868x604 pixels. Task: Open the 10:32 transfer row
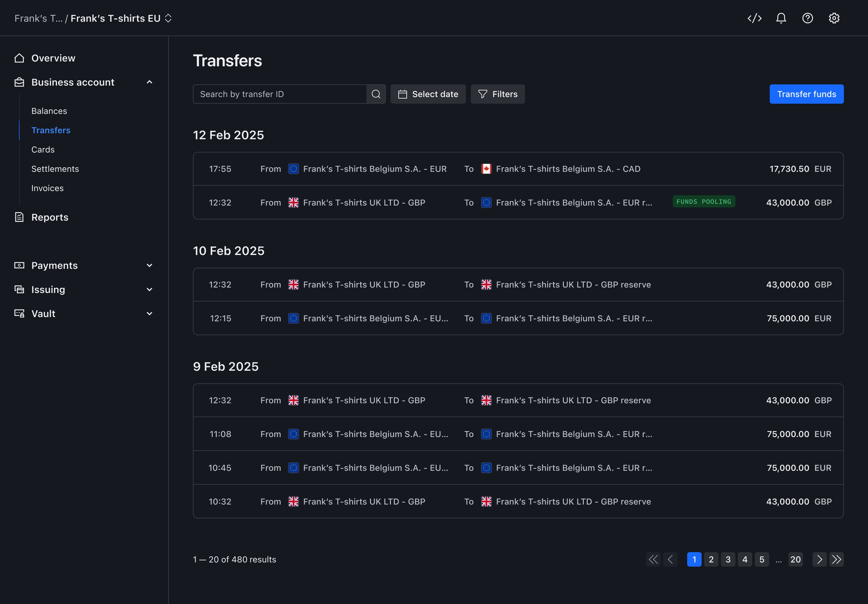(518, 502)
